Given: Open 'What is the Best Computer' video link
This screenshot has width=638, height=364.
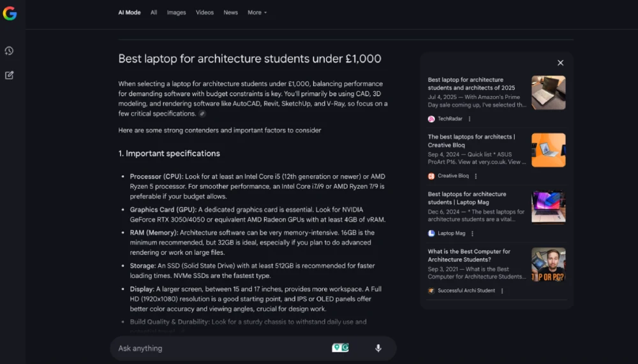Looking at the screenshot, I should [469, 256].
